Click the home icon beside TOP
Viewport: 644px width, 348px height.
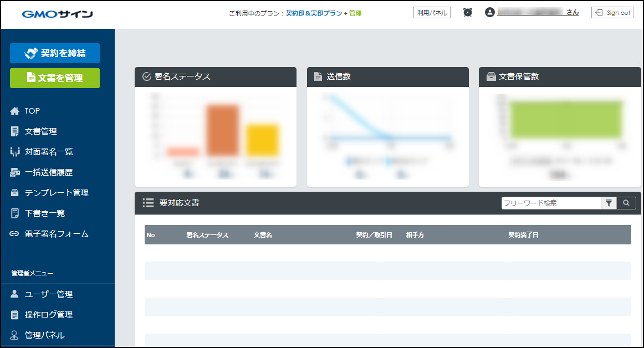(15, 111)
